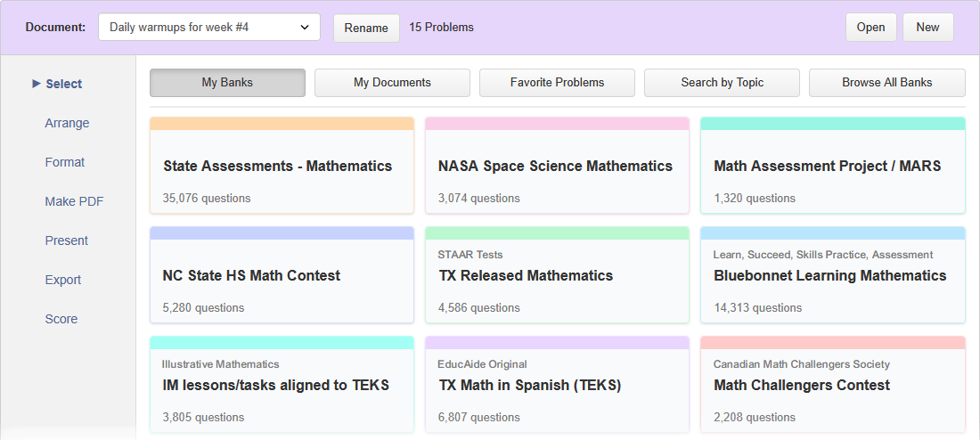Open Math Challengers Contest bank

click(x=832, y=385)
